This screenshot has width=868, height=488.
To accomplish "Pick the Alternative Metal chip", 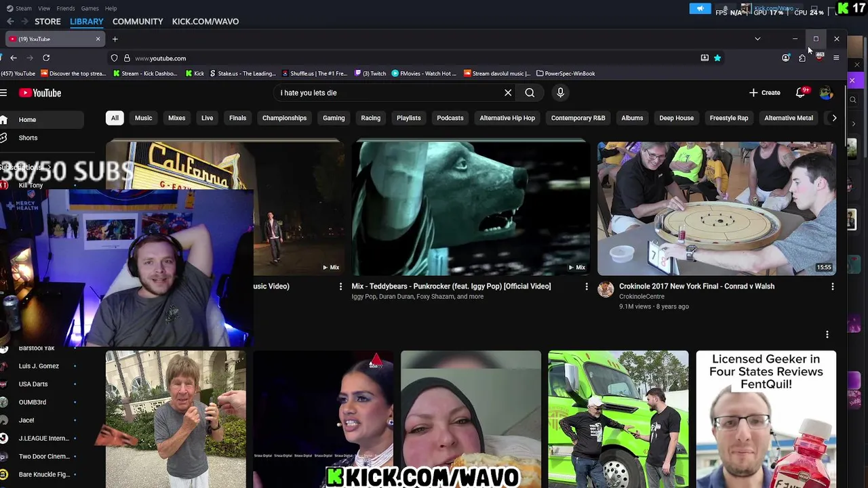I will click(x=788, y=118).
